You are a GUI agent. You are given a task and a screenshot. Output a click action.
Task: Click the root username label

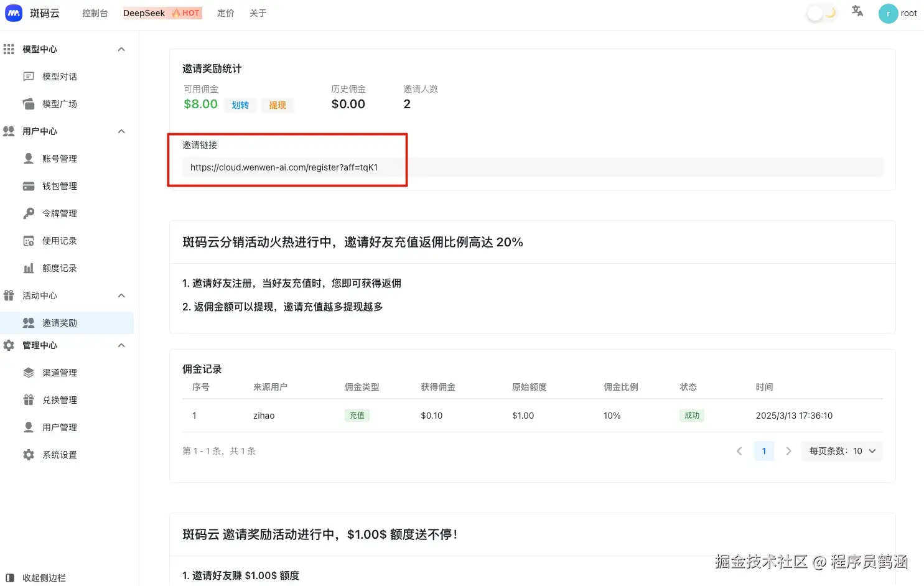[909, 13]
